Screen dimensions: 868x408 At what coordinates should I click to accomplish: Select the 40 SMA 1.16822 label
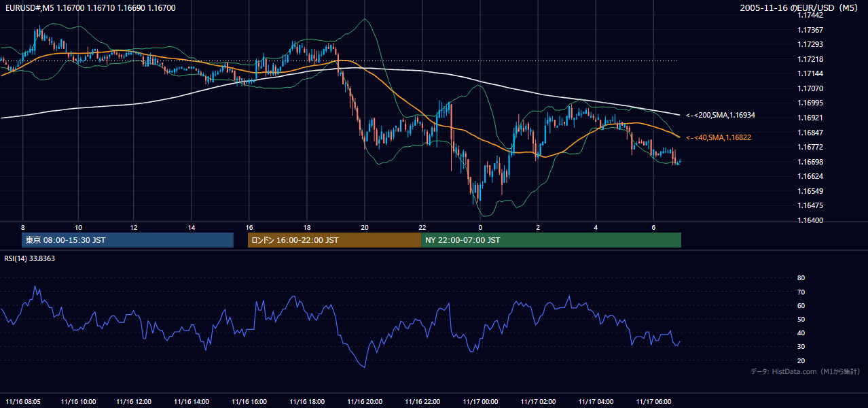pyautogui.click(x=719, y=137)
